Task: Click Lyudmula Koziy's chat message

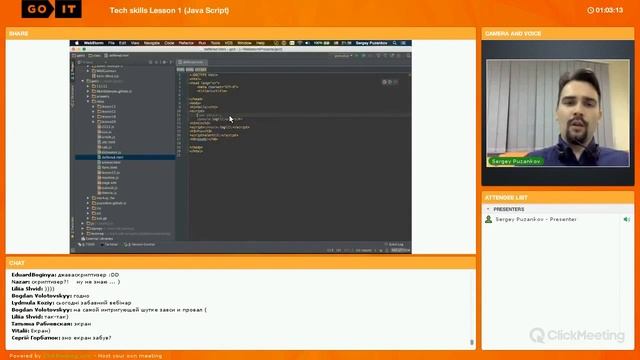Action: point(71,303)
